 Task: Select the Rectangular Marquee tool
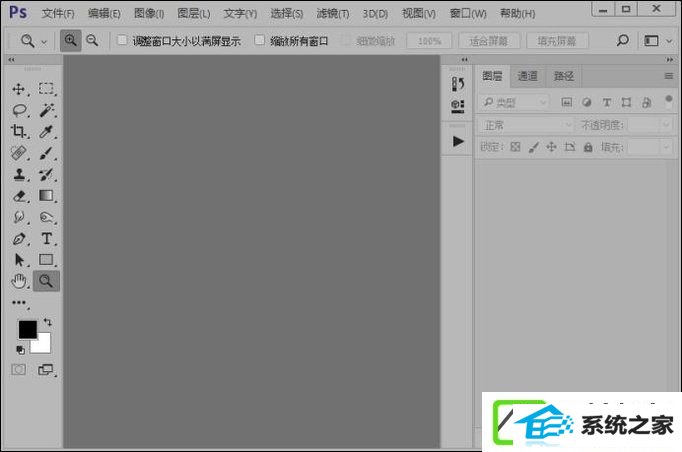click(x=46, y=89)
